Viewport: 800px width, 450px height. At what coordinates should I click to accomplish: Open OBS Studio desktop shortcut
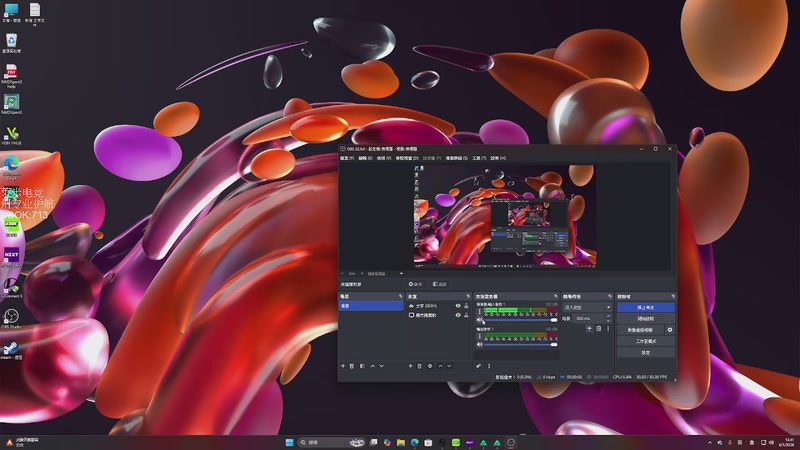tap(11, 318)
